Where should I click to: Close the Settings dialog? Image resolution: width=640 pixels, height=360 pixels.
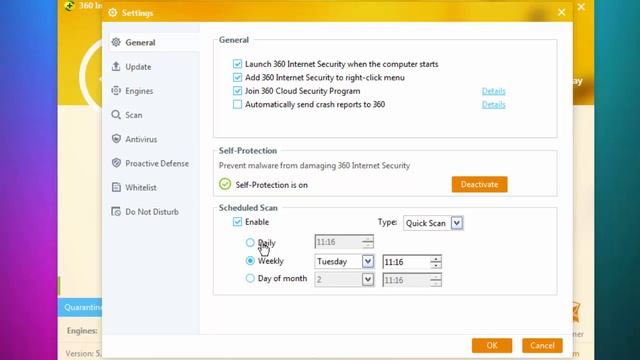(x=562, y=12)
